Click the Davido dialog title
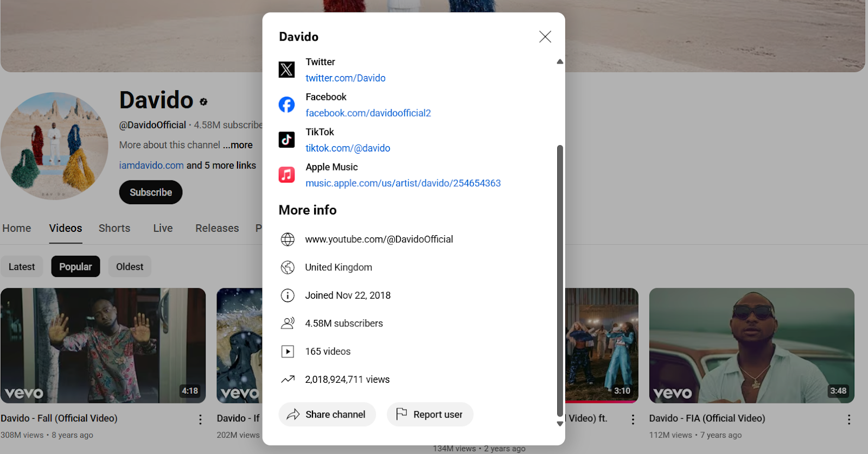 tap(298, 36)
